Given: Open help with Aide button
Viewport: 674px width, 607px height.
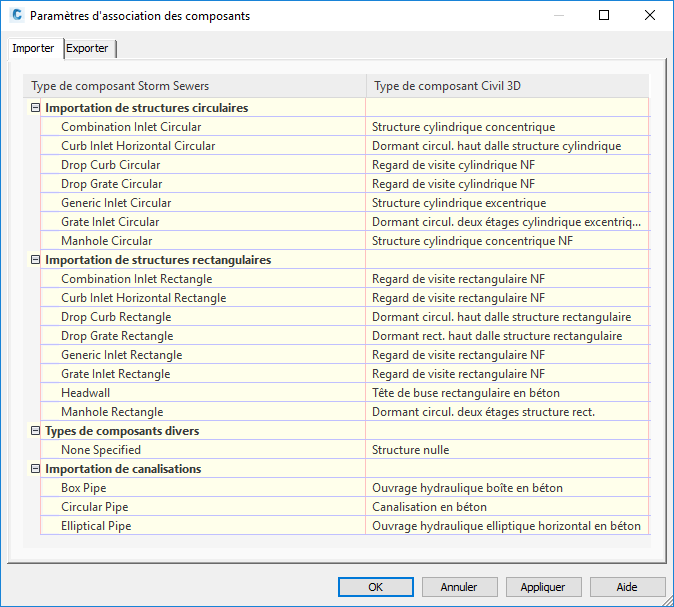Looking at the screenshot, I should point(627,587).
